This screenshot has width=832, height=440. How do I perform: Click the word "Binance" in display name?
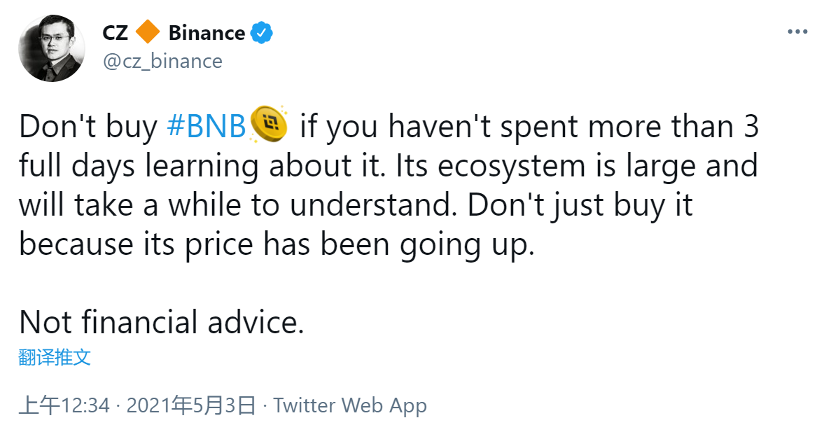tap(206, 32)
